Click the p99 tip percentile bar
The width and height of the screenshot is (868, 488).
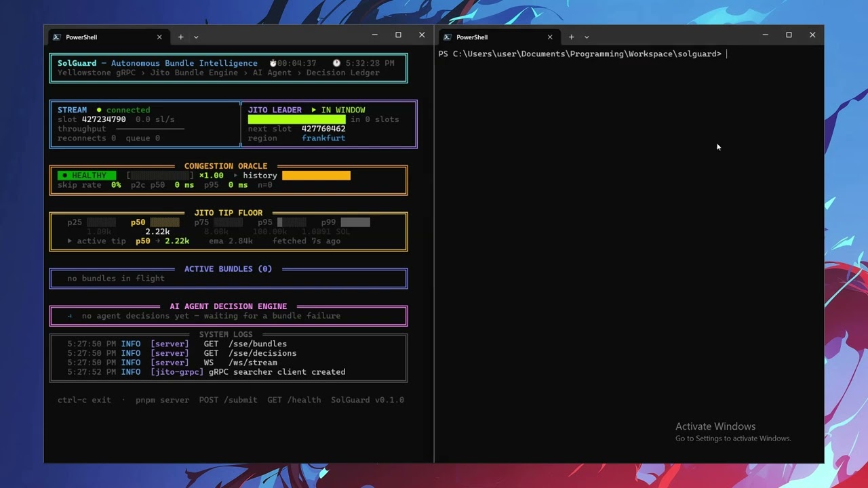point(355,222)
